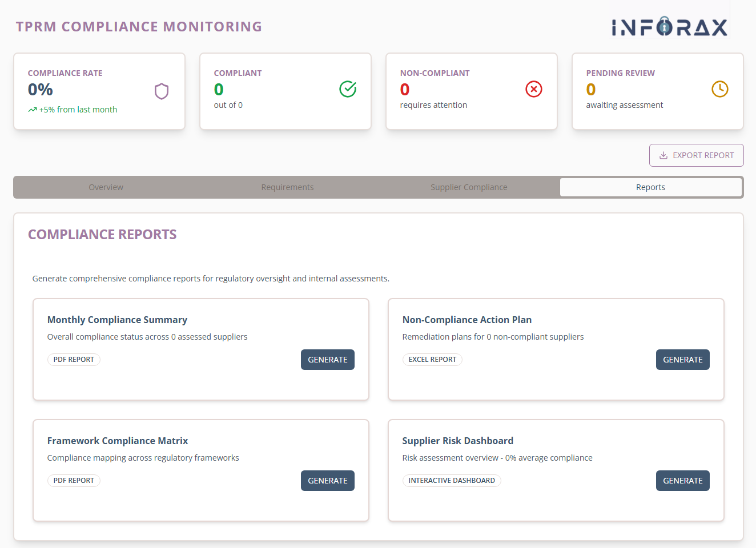756x548 pixels.
Task: Generate the Framework Compliance Matrix report
Action: (327, 480)
